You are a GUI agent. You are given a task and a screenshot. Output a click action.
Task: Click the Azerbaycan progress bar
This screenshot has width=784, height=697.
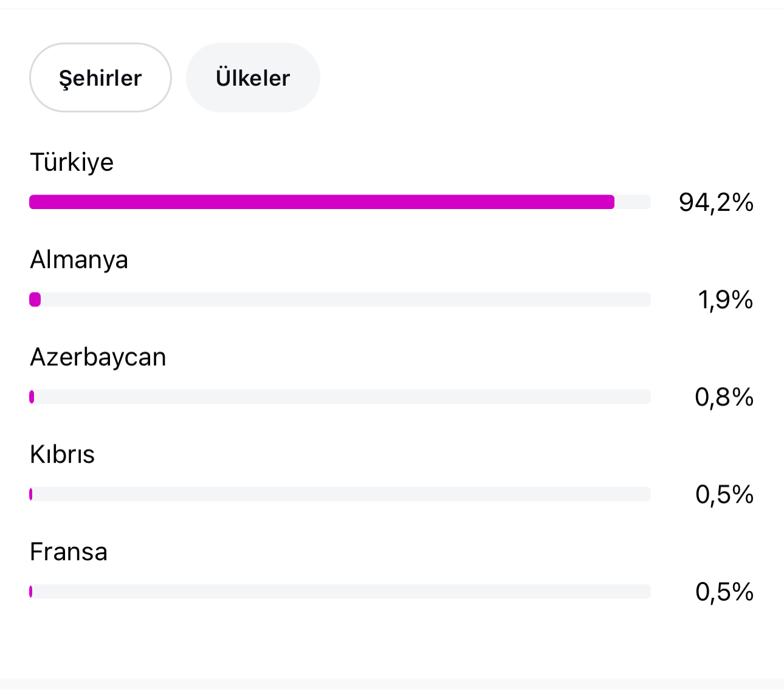pyautogui.click(x=340, y=397)
